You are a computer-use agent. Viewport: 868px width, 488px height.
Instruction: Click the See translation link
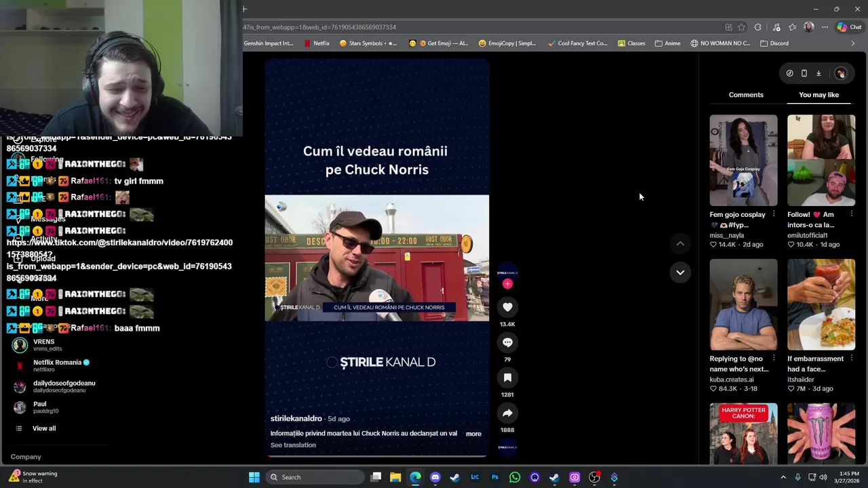point(293,445)
